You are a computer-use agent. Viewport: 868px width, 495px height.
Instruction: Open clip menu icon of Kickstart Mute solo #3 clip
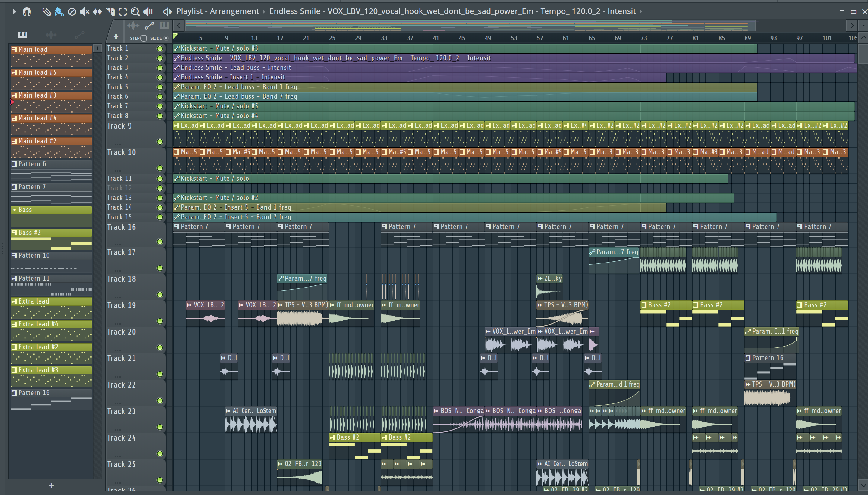[x=177, y=48]
